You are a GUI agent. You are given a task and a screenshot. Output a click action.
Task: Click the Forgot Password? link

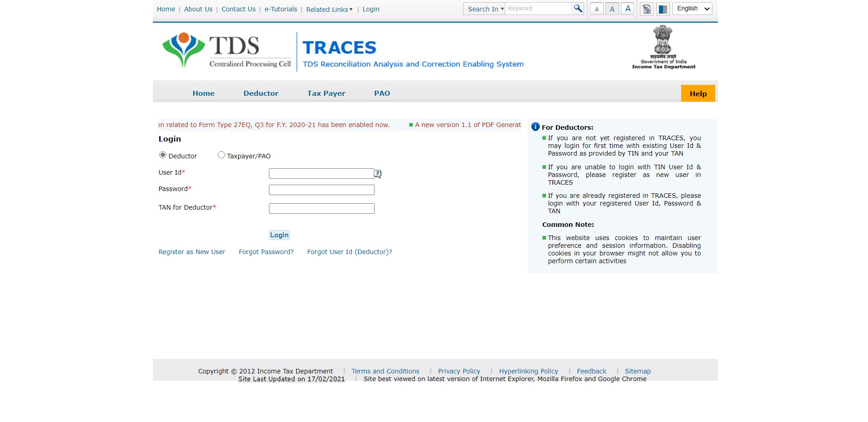click(x=266, y=252)
